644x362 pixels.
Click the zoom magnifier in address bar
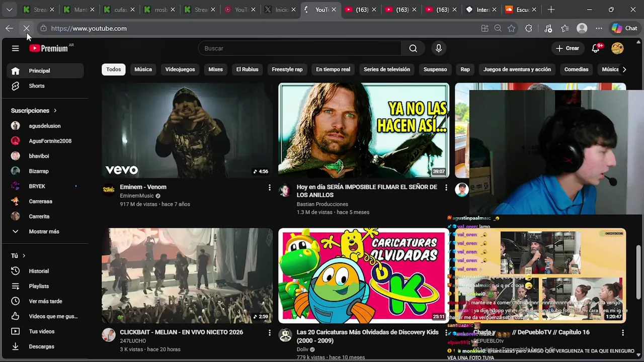coord(498,29)
